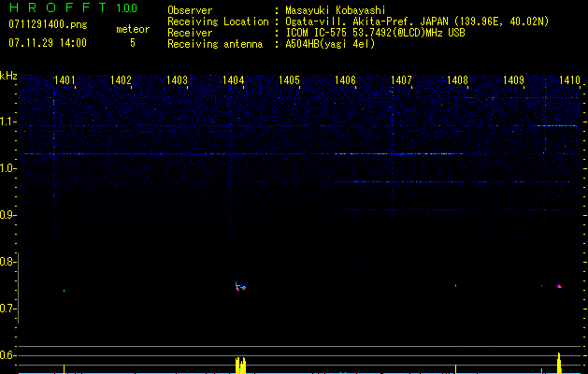
Task: Click the 1.1 kHz axis label
Action: 7,122
